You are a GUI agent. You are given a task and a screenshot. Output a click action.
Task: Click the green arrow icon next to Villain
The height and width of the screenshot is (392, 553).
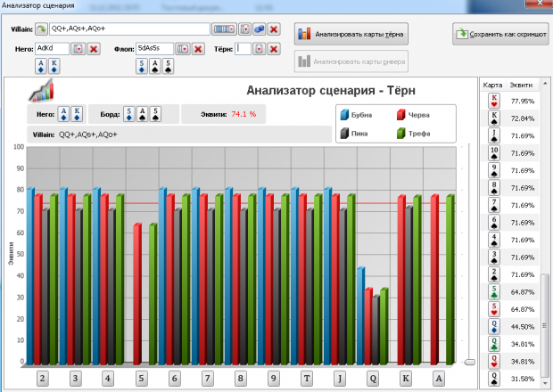click(x=42, y=29)
